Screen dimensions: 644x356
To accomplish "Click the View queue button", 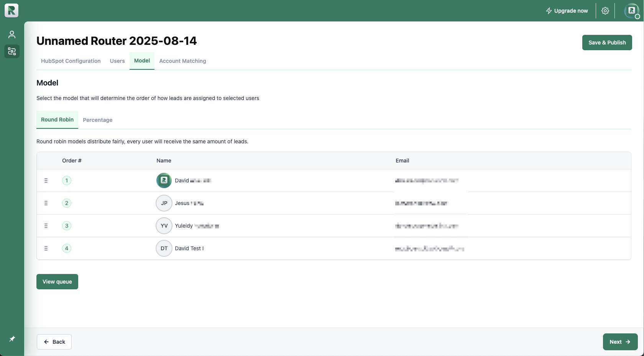I will (57, 282).
